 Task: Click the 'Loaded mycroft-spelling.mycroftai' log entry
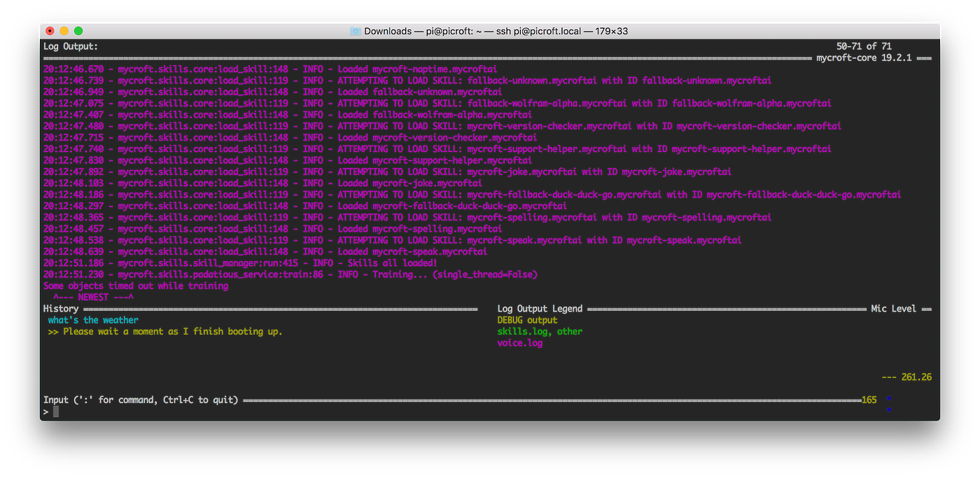(273, 229)
